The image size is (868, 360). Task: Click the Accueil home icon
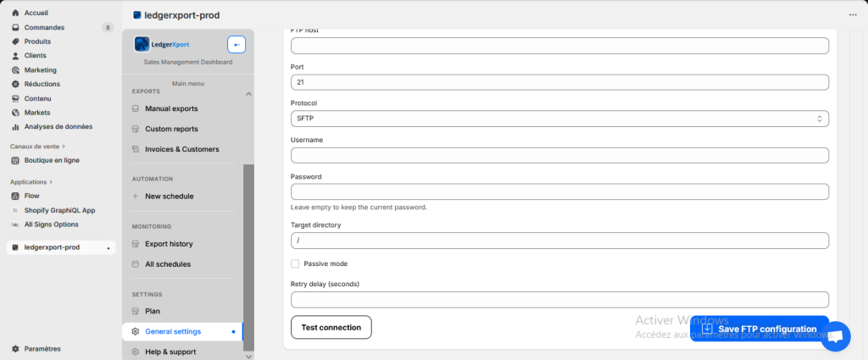tap(15, 13)
